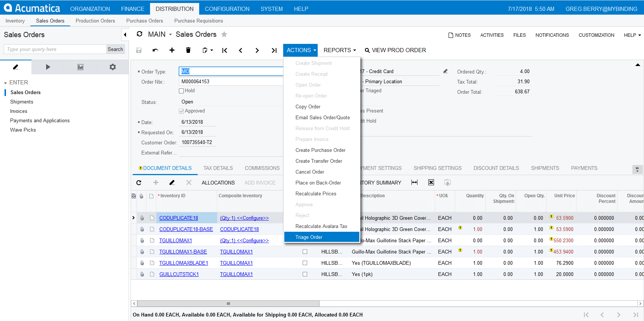Image resolution: width=644 pixels, height=321 pixels.
Task: Open the clipboard dropdown in toolbar
Action: pyautogui.click(x=208, y=50)
